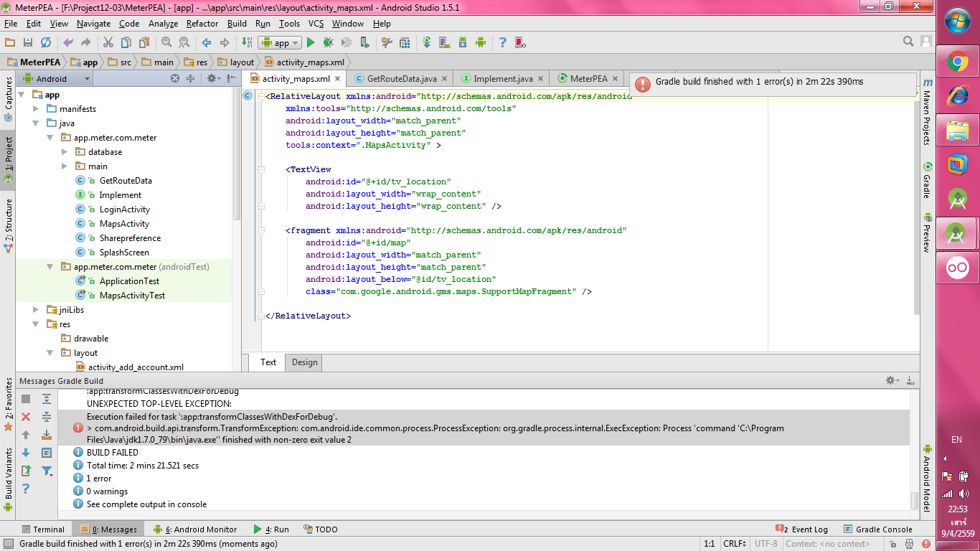Open Find with the magnifier icon
Image resolution: width=980 pixels, height=551 pixels.
(166, 43)
